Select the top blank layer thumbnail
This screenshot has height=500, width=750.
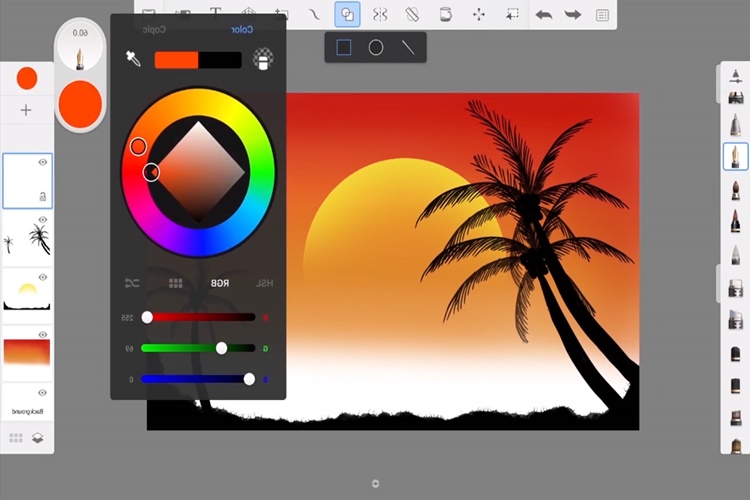click(x=27, y=181)
